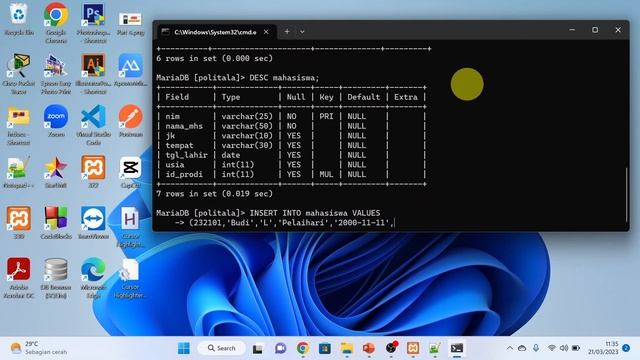Open Wi-Fi network tray icon
640x360 pixels.
click(551, 348)
